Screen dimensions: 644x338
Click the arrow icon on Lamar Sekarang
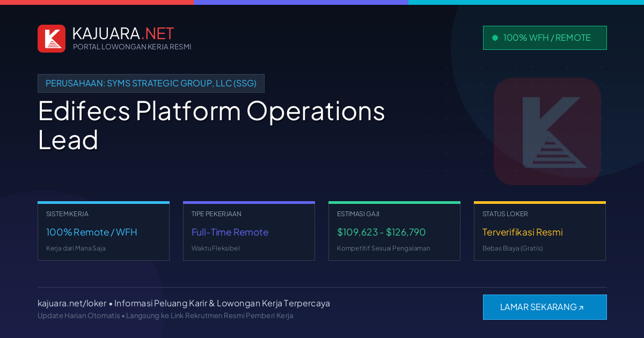pos(581,307)
